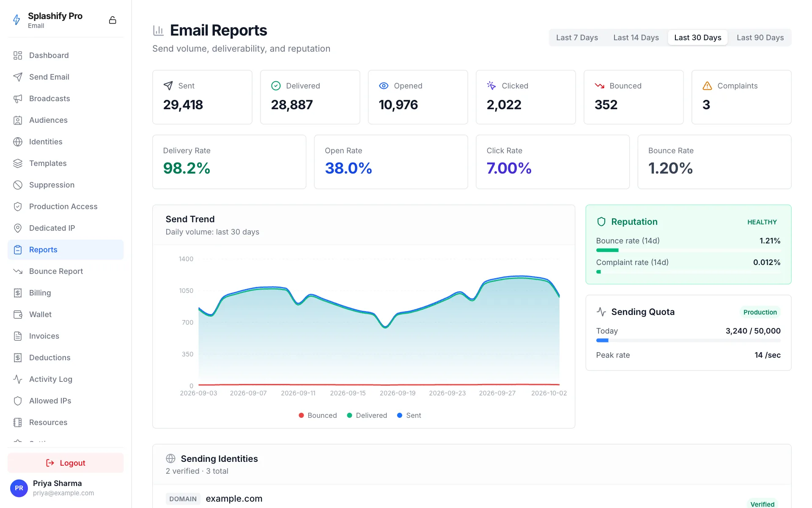This screenshot has height=508, width=812.
Task: Click the Resources icon in sidebar
Action: pyautogui.click(x=18, y=422)
